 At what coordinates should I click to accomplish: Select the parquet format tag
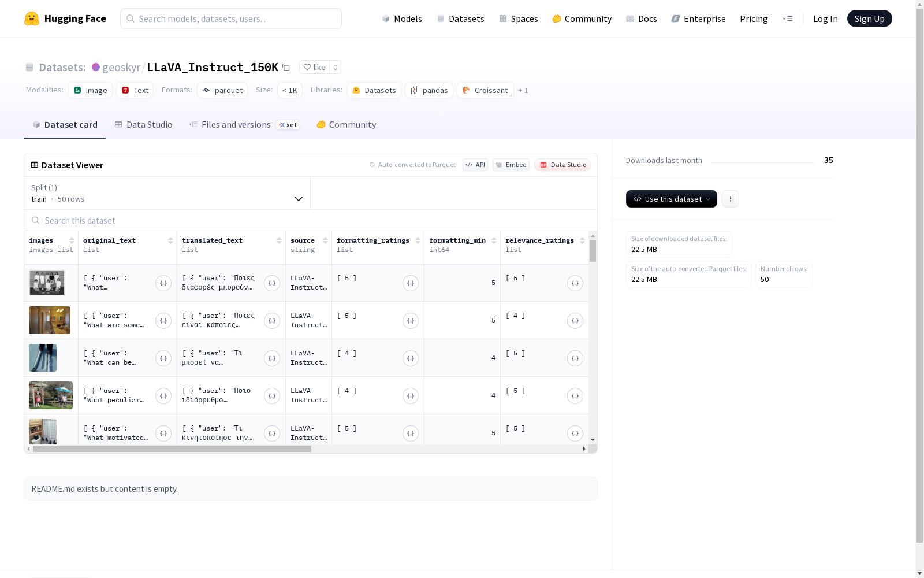[x=222, y=90]
